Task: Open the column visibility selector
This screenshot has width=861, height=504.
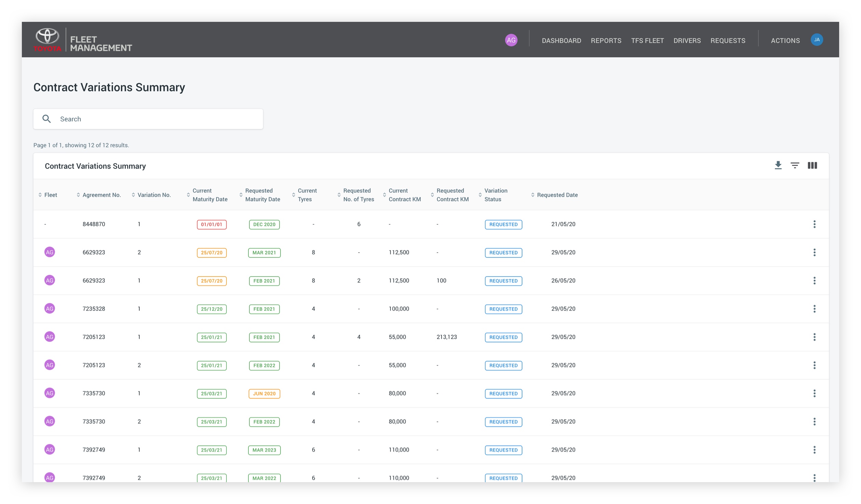Action: (812, 166)
